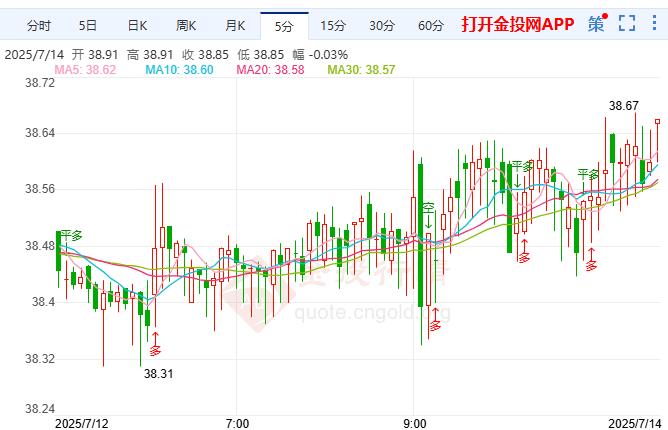Select the 月K monthly candlestick tab
668x430 pixels.
coord(236,24)
